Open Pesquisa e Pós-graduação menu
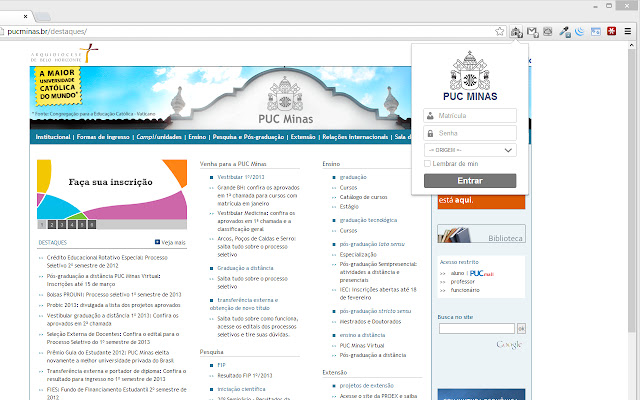640x400 pixels. pos(248,137)
